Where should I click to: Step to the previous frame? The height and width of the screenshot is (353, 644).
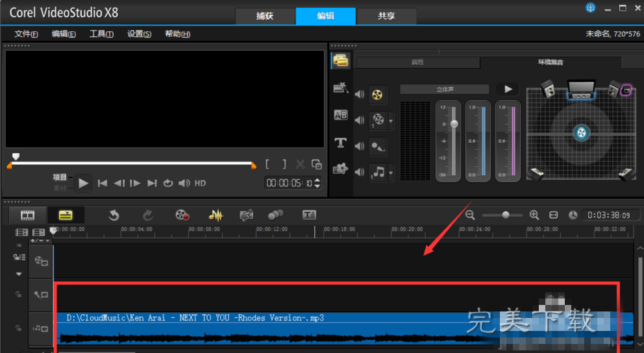(x=119, y=184)
